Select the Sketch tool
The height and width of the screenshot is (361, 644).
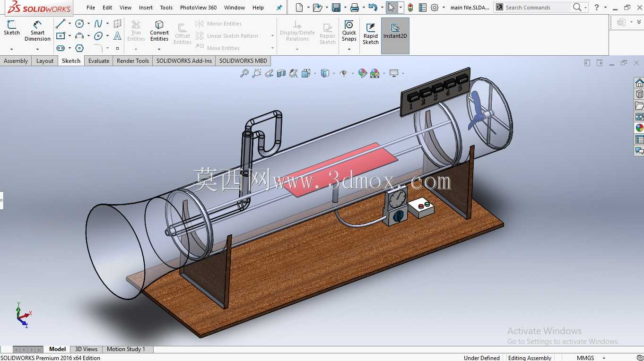pyautogui.click(x=12, y=27)
